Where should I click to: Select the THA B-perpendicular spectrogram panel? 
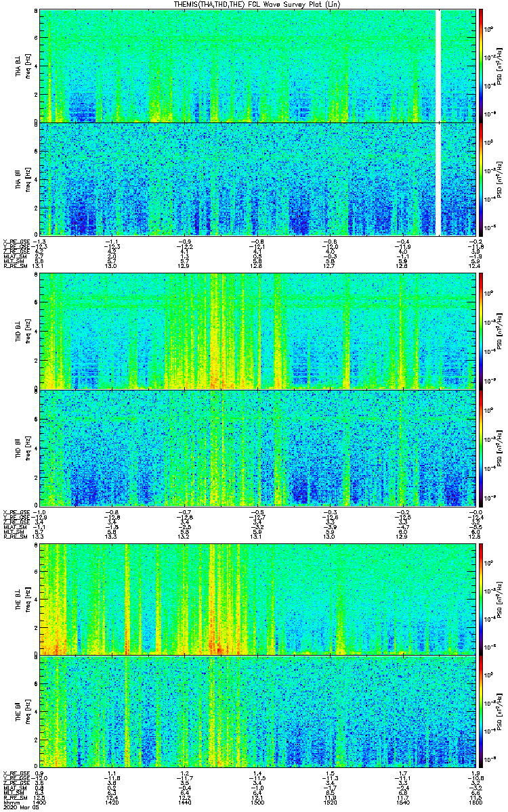[258, 66]
